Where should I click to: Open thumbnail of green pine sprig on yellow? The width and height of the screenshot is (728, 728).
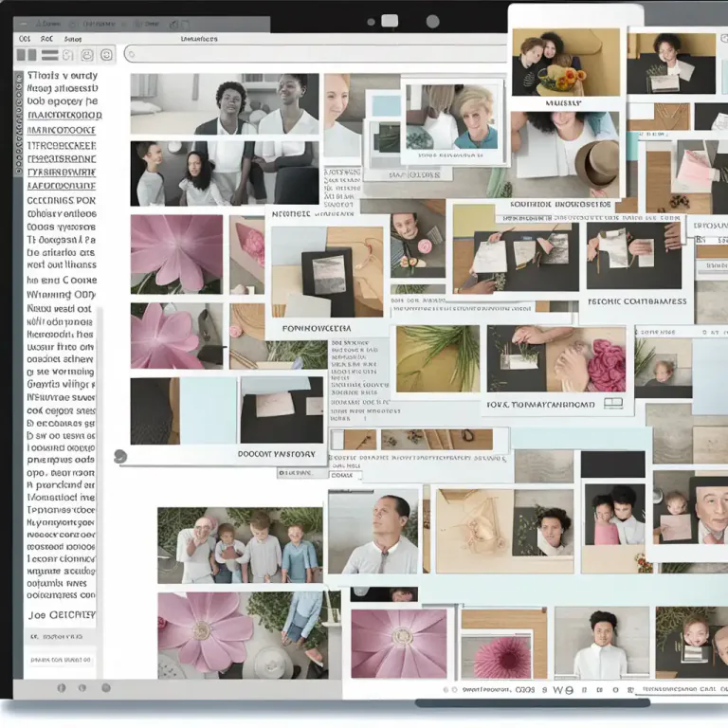click(438, 359)
